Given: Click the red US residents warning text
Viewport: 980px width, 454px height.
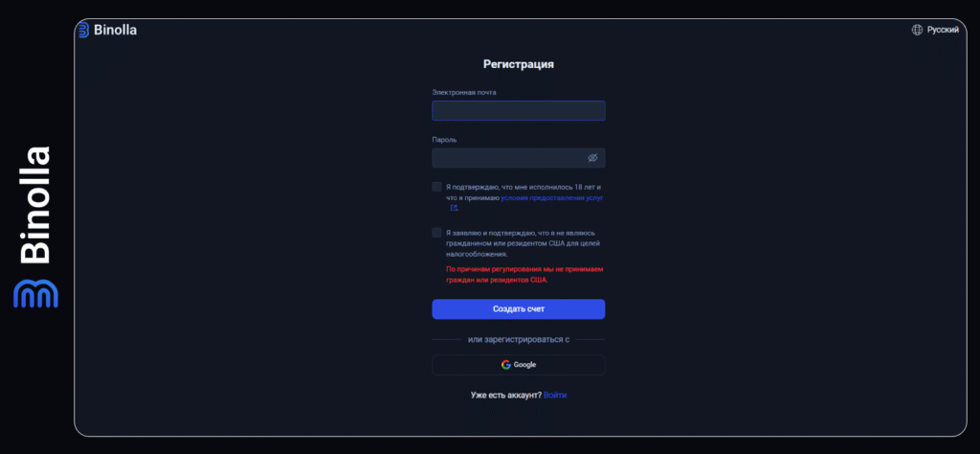Looking at the screenshot, I should tap(523, 275).
